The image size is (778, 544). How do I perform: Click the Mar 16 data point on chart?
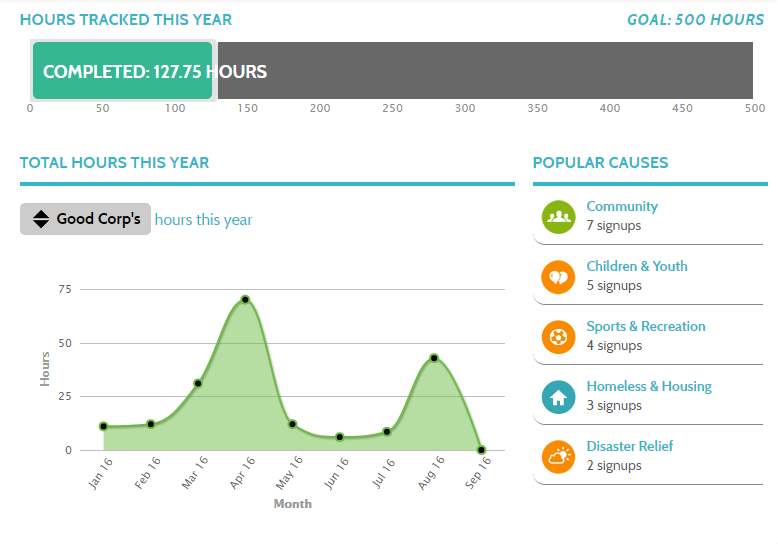198,383
